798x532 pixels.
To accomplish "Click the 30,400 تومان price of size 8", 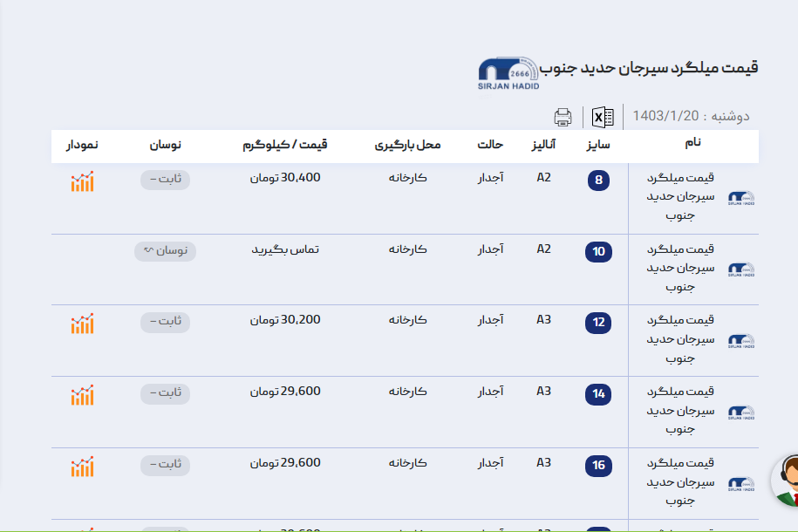I will (x=285, y=178).
